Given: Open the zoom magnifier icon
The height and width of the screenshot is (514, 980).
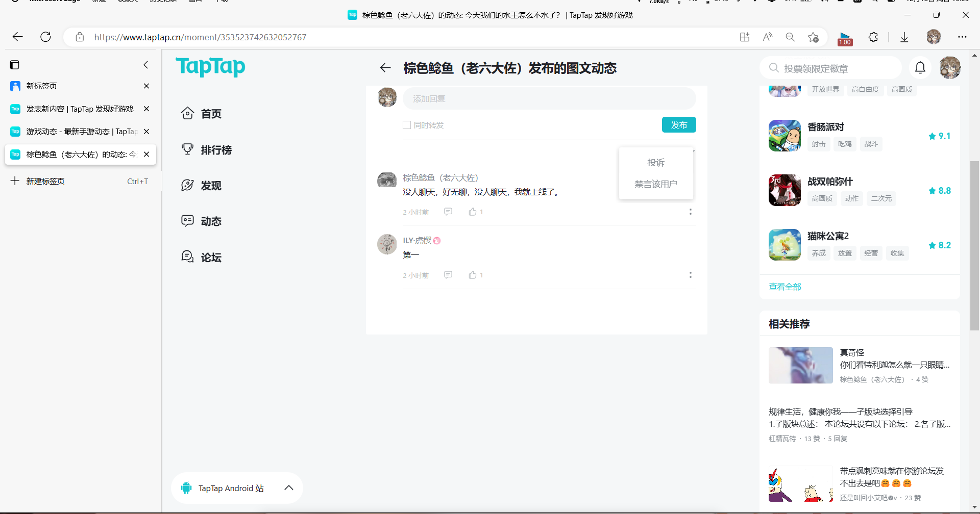Looking at the screenshot, I should tap(790, 37).
